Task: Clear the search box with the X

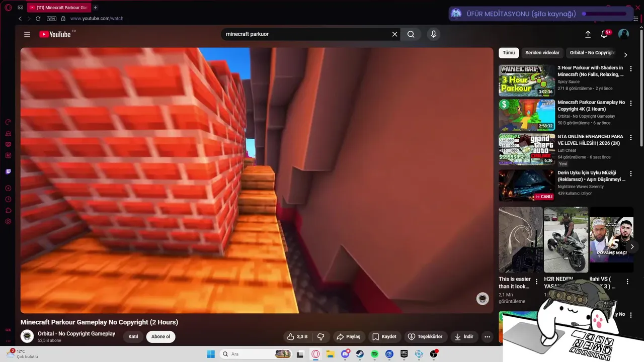Action: click(x=395, y=34)
